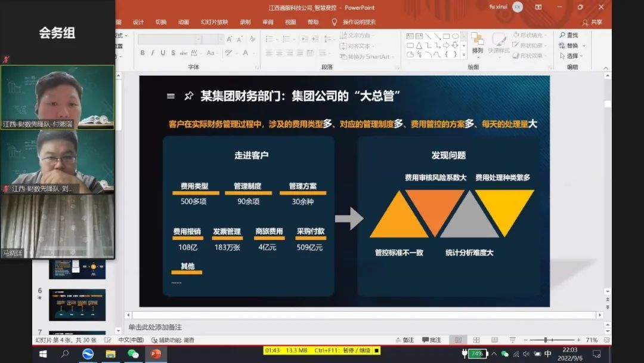Toggle bold formatting

coord(143,53)
